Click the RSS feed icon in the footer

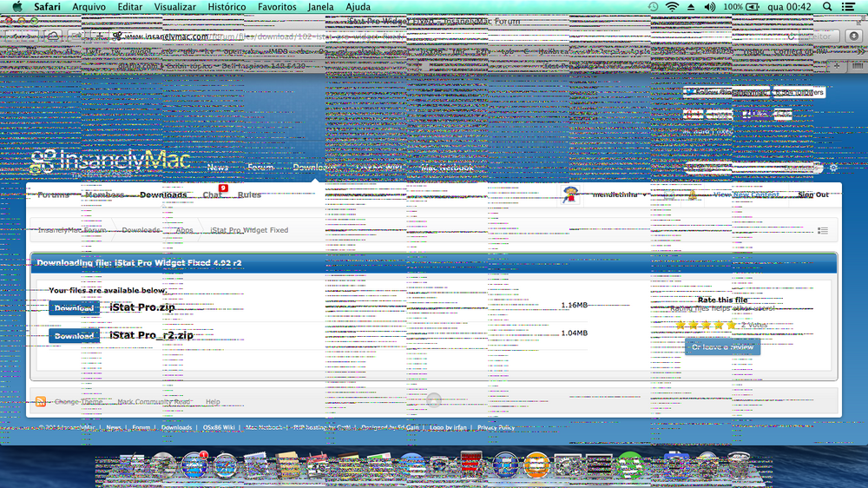[40, 402]
